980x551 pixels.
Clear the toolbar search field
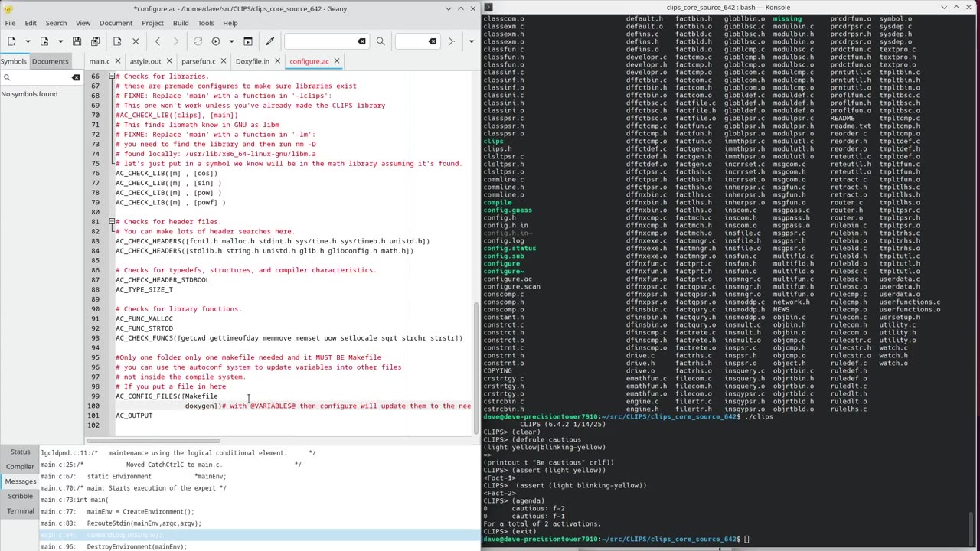361,41
